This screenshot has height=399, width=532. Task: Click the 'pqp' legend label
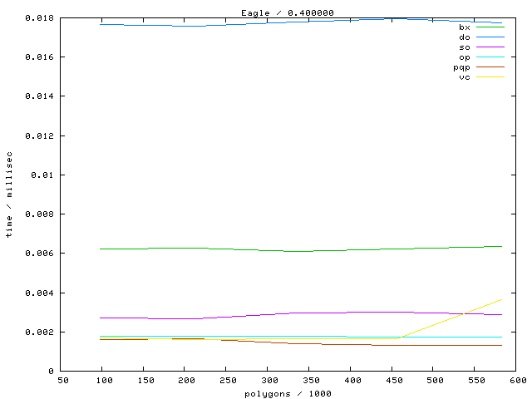point(461,67)
